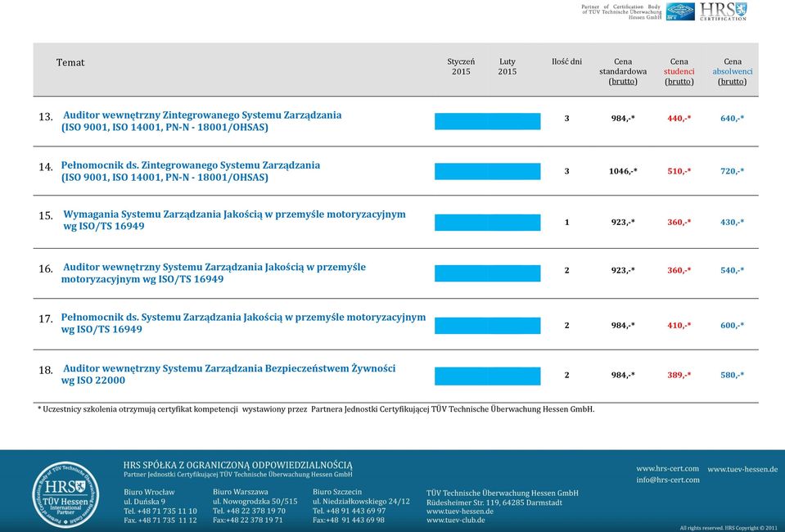The image size is (785, 532).
Task: Click HRS SPÓŁKA Z OGRANICZONĄ ODPOWIEDZIALNOŚCIĄ heading
Action: click(238, 465)
